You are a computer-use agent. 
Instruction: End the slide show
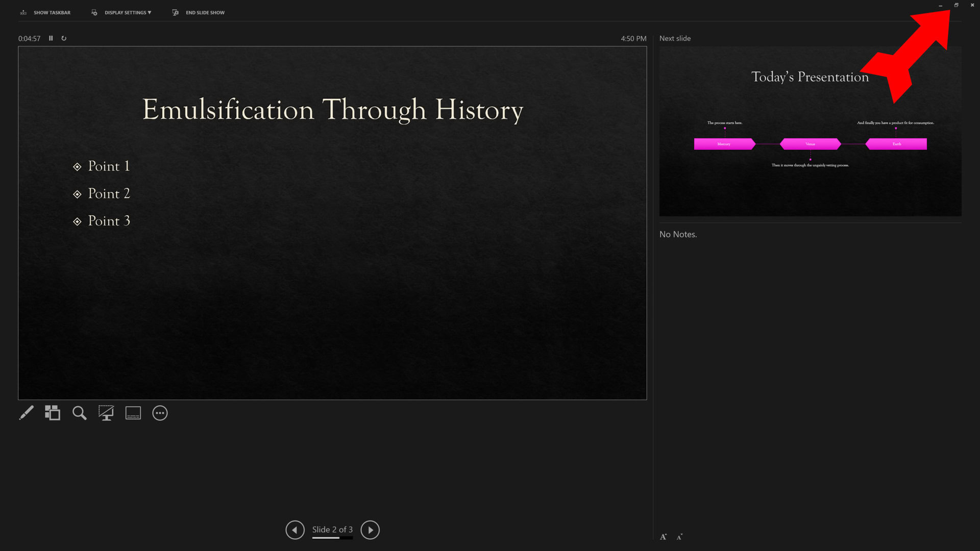tap(199, 12)
